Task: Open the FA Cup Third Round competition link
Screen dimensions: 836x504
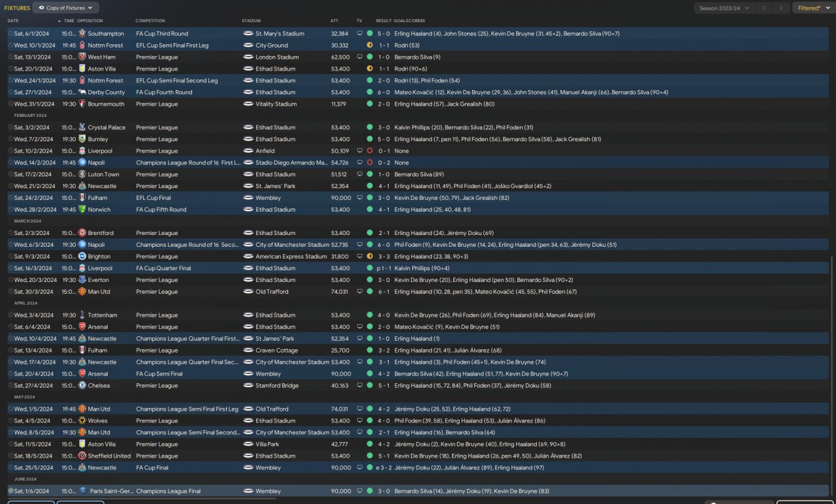Action: pos(162,33)
